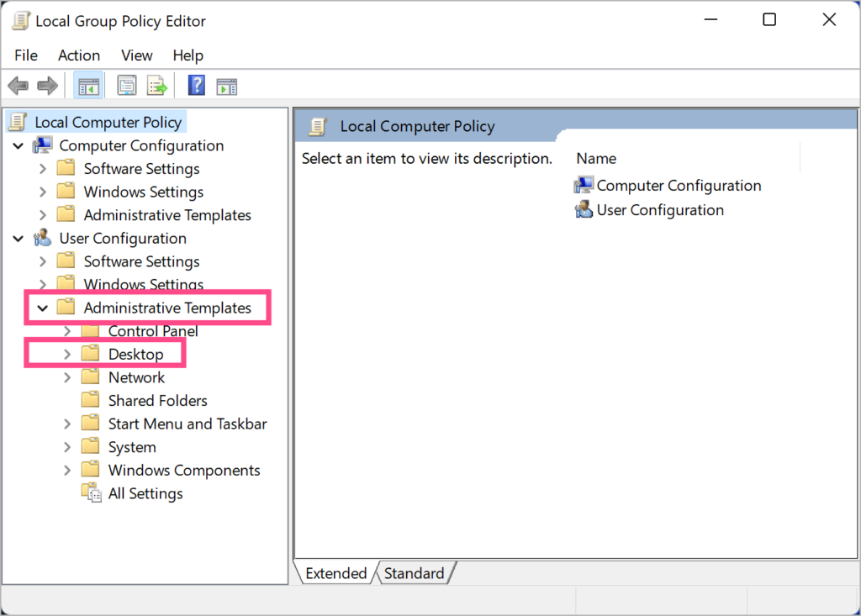861x616 pixels.
Task: Expand the Windows Components folder
Action: click(x=67, y=470)
